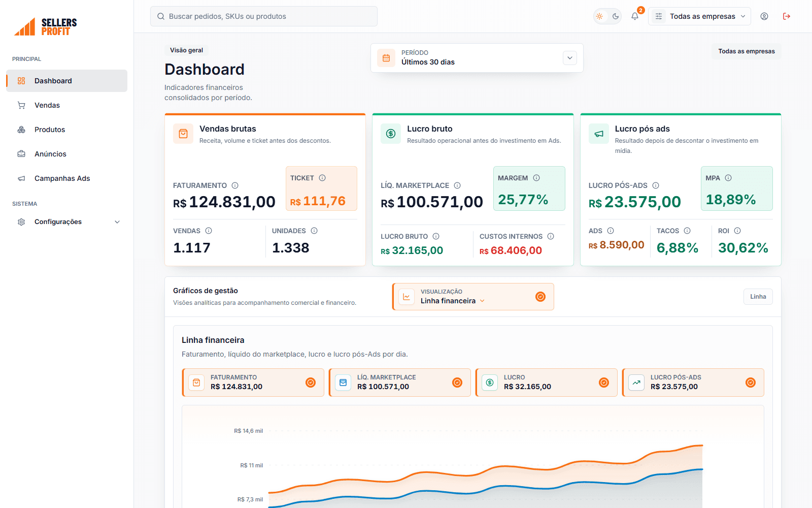Show info for ROI metric

737,231
